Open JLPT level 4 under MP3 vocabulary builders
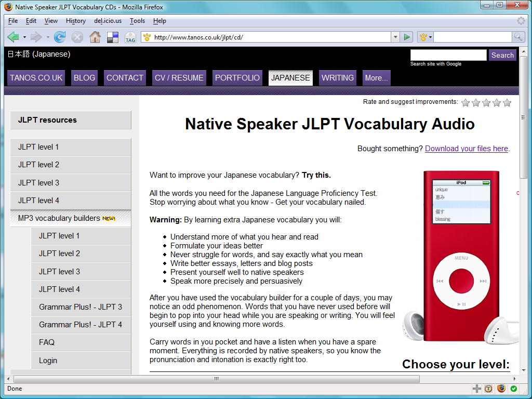The height and width of the screenshot is (399, 532). pos(81,289)
